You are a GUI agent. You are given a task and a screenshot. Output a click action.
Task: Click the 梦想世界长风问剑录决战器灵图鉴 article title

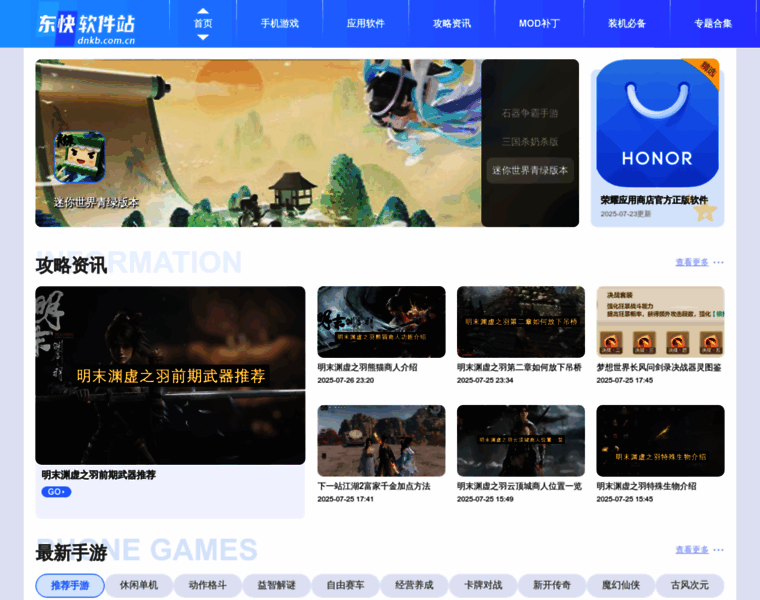tap(659, 367)
